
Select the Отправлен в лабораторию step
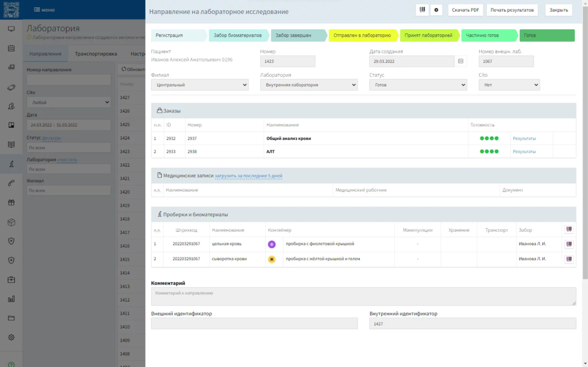pos(363,35)
